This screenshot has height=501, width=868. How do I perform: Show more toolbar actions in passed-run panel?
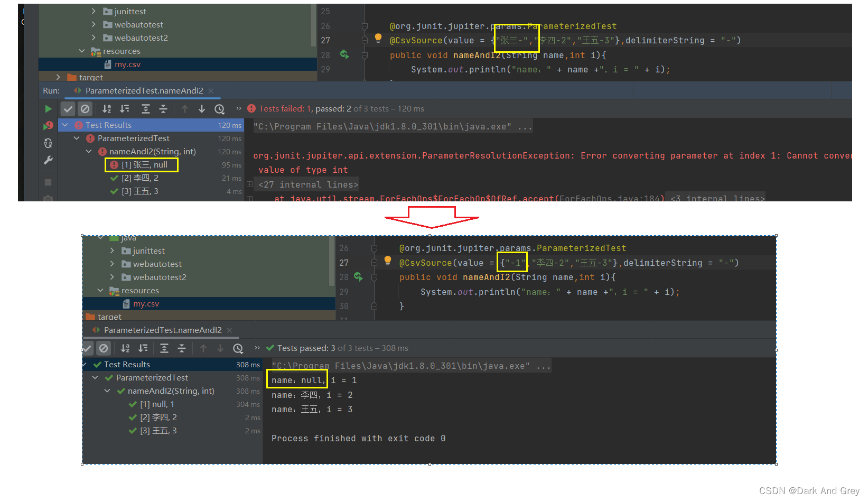point(257,348)
